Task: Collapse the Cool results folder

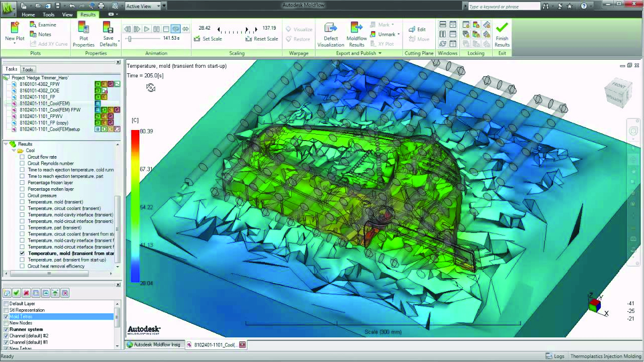Action: coord(14,150)
